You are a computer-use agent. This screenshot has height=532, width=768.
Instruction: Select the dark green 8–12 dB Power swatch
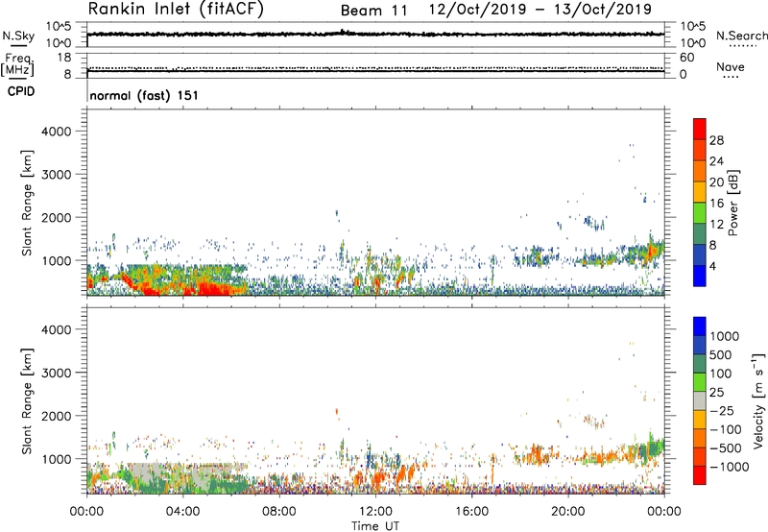(x=700, y=233)
